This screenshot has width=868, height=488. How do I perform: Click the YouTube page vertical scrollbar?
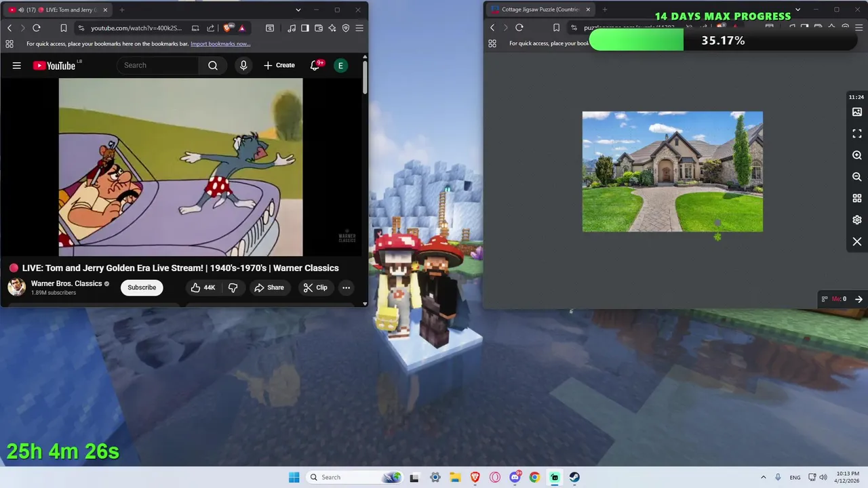[365, 78]
